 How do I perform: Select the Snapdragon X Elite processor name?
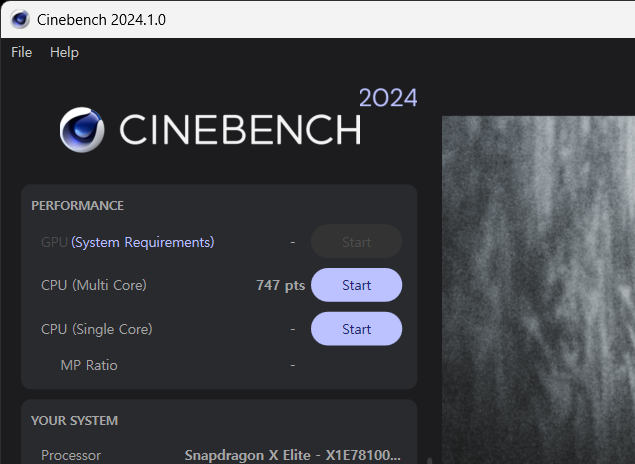pos(292,455)
